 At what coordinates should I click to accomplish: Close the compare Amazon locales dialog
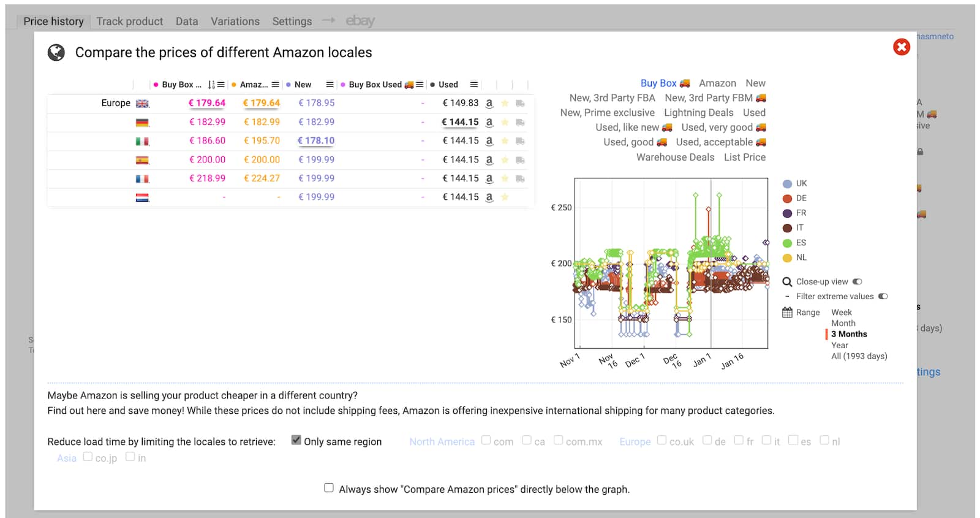point(901,47)
